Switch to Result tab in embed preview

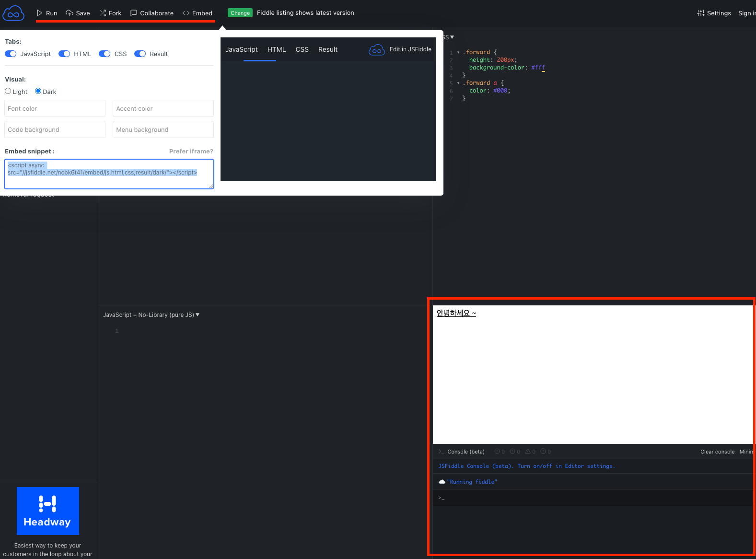(x=328, y=49)
